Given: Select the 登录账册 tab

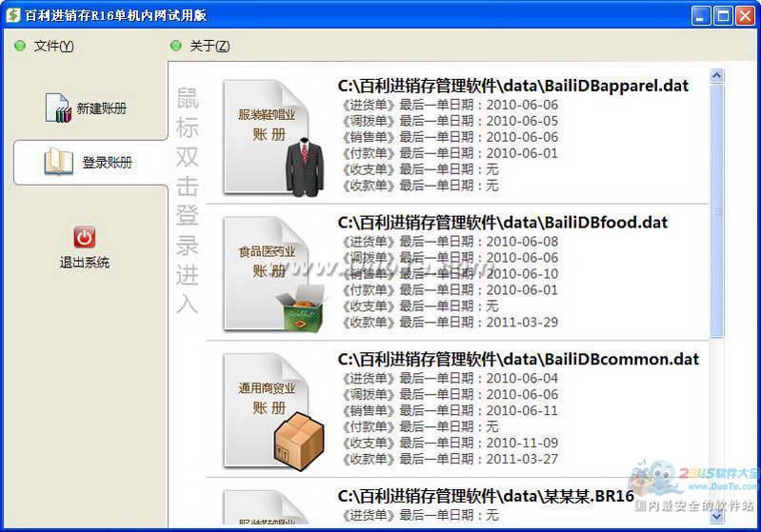Looking at the screenshot, I should pyautogui.click(x=90, y=163).
